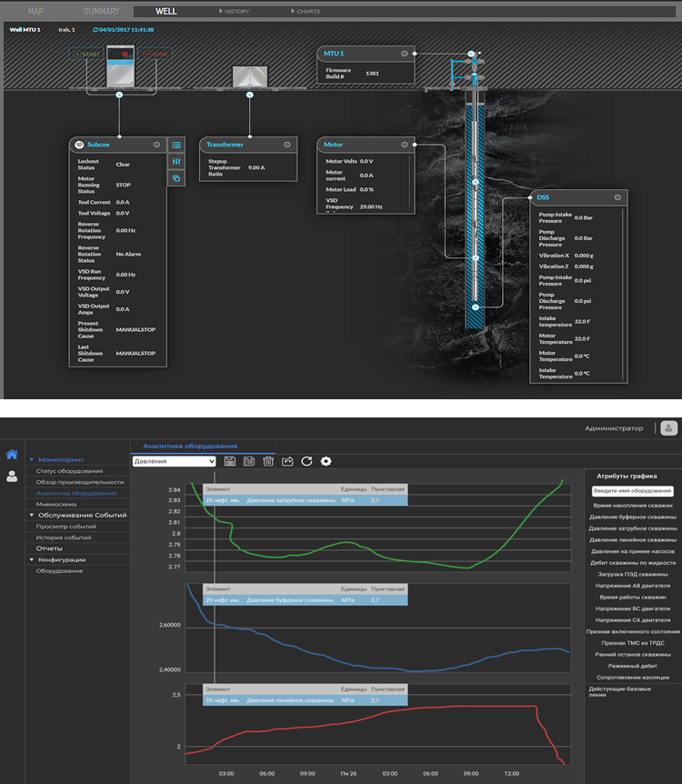Click the home icon in left sidebar
The height and width of the screenshot is (784, 682).
(12, 454)
